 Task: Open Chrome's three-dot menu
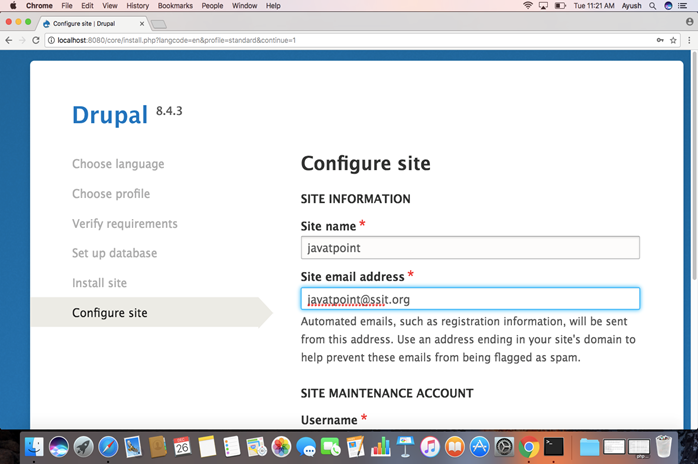coord(689,40)
